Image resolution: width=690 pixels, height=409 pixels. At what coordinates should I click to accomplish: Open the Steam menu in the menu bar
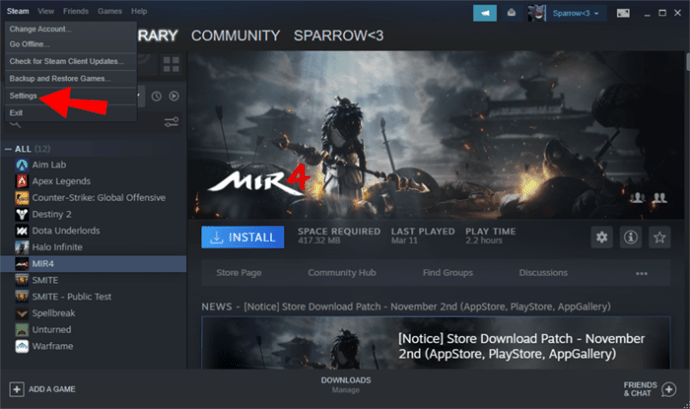18,11
